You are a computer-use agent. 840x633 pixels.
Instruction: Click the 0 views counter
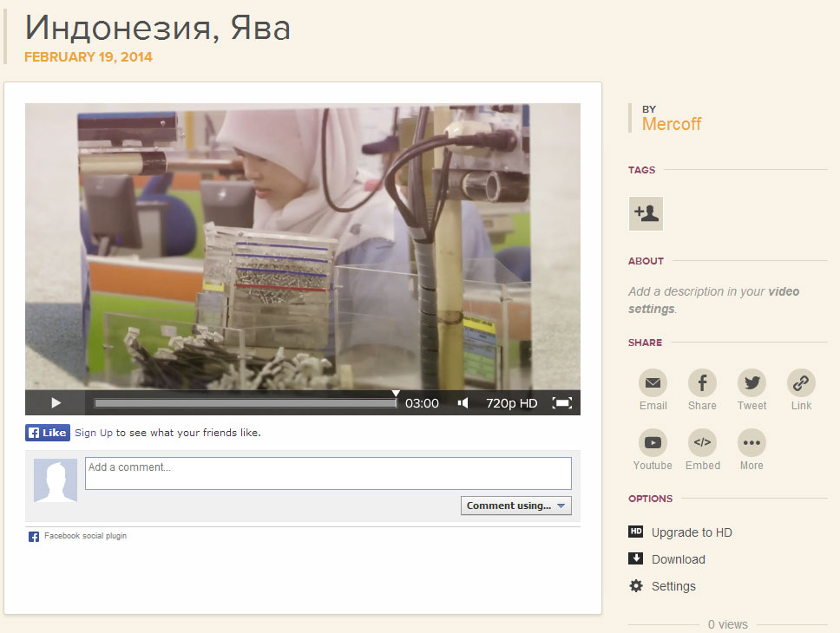pos(727,624)
